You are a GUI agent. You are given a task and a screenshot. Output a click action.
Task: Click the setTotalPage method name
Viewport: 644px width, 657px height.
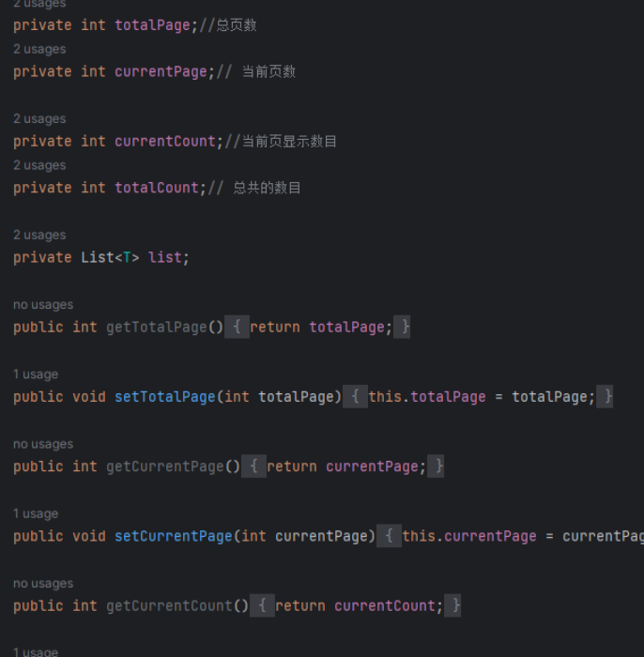click(164, 397)
